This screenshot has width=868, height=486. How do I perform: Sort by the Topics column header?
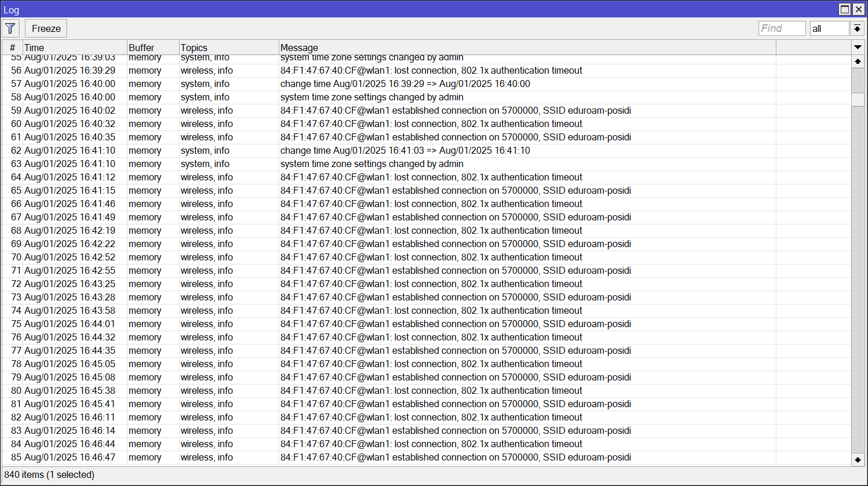(x=229, y=48)
